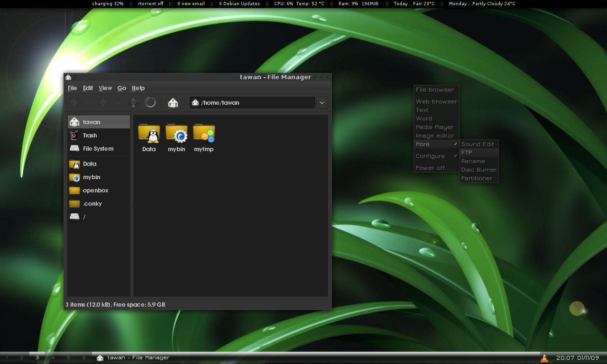Choose FTP in the More submenu
The image size is (607, 364).
pyautogui.click(x=479, y=153)
